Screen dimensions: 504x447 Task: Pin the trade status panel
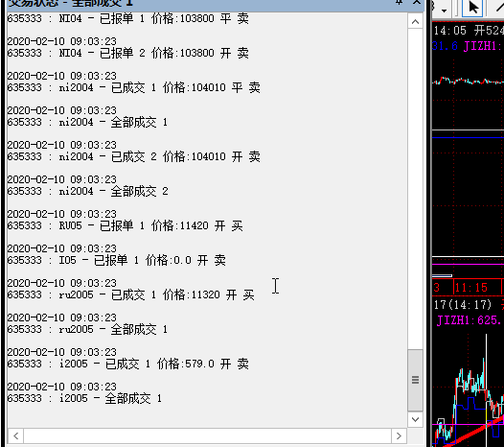pos(399,2)
